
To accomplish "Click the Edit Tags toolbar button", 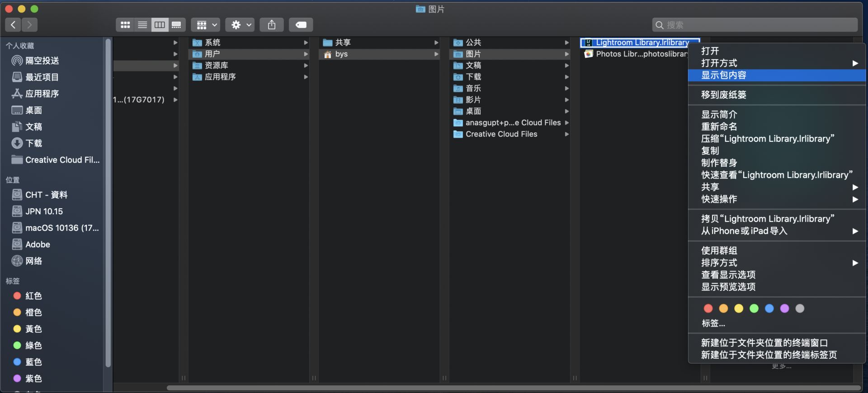I will (x=301, y=25).
